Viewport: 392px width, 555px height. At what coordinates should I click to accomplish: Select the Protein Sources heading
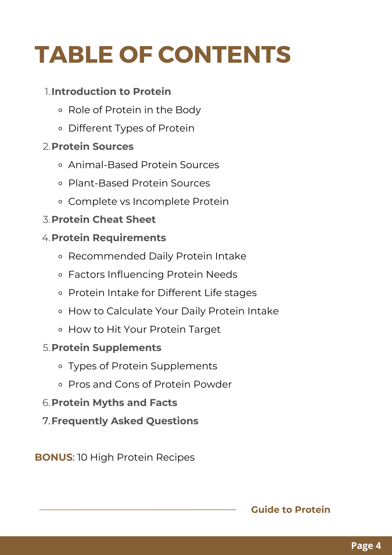(x=92, y=147)
